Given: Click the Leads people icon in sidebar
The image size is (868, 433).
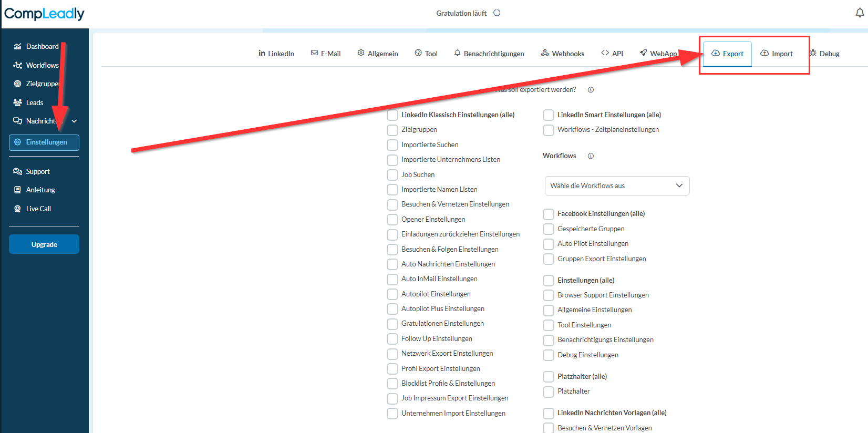Looking at the screenshot, I should click(x=17, y=102).
